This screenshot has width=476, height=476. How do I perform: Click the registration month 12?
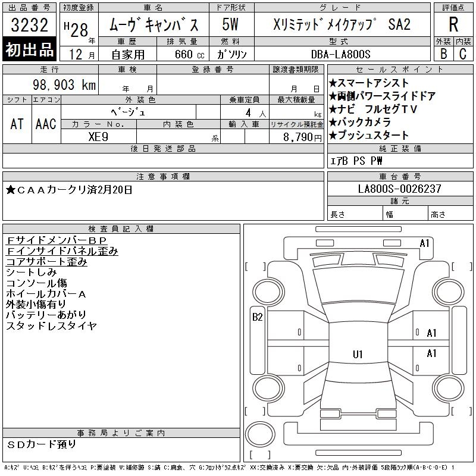click(76, 54)
